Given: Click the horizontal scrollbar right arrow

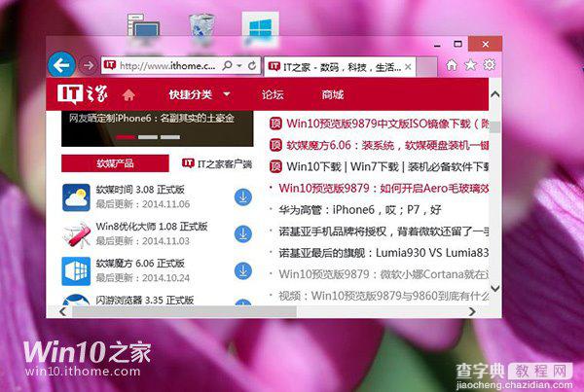Looking at the screenshot, I should [x=472, y=311].
